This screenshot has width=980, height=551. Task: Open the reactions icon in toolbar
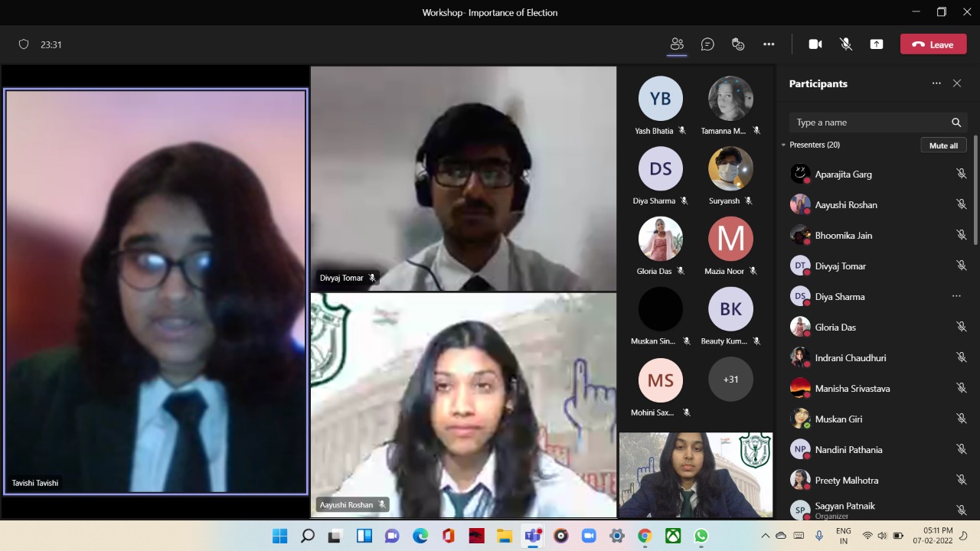click(x=738, y=44)
